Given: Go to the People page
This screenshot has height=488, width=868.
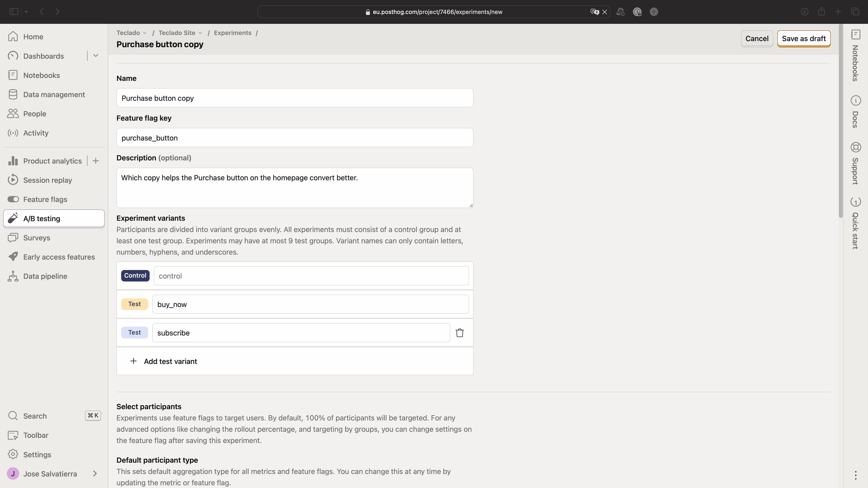Looking at the screenshot, I should [54, 113].
